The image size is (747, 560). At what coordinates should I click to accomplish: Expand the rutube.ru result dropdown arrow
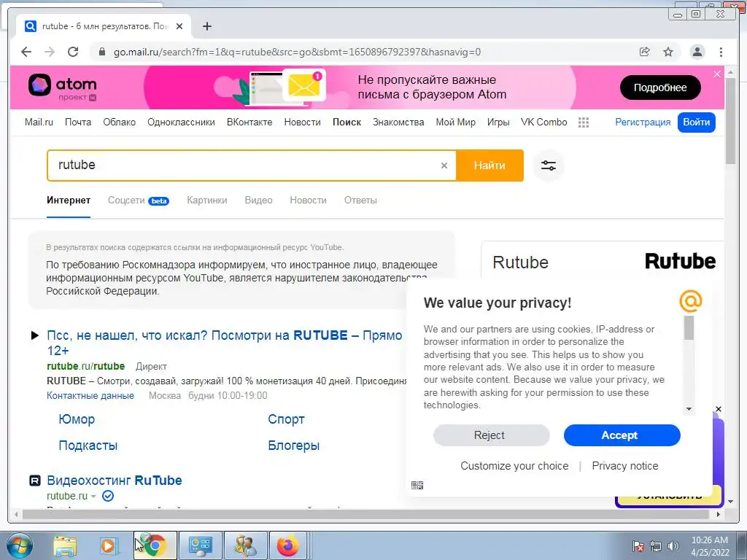[x=93, y=497]
